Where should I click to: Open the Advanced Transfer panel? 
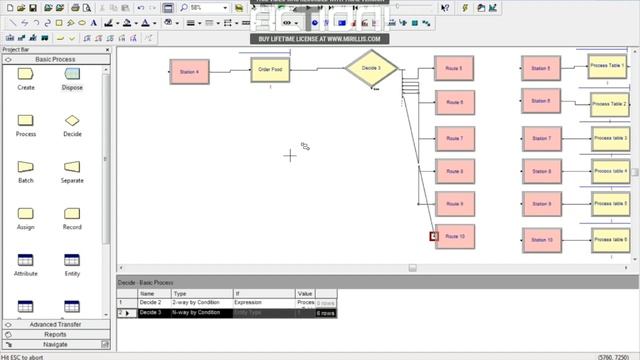click(x=56, y=324)
